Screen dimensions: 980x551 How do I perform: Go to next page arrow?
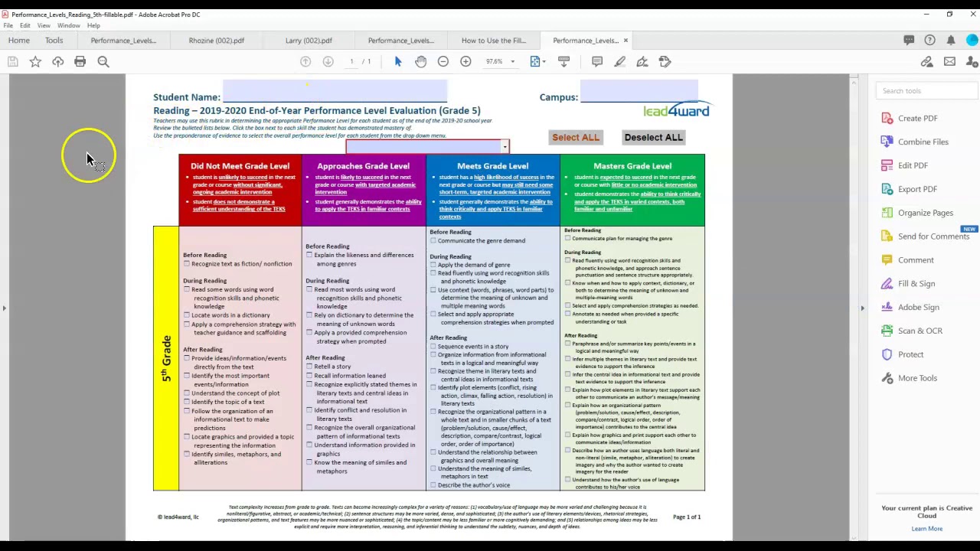tap(328, 61)
